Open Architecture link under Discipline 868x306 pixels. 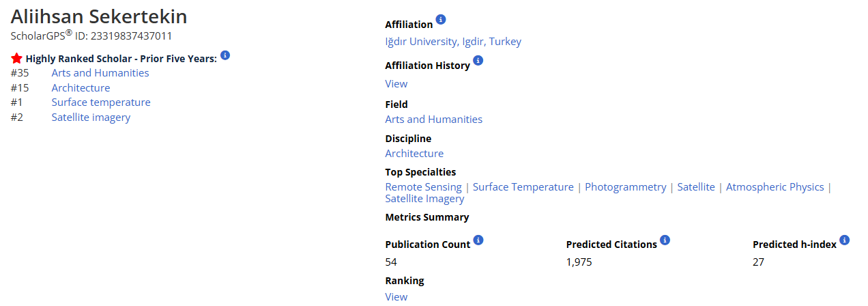(414, 154)
